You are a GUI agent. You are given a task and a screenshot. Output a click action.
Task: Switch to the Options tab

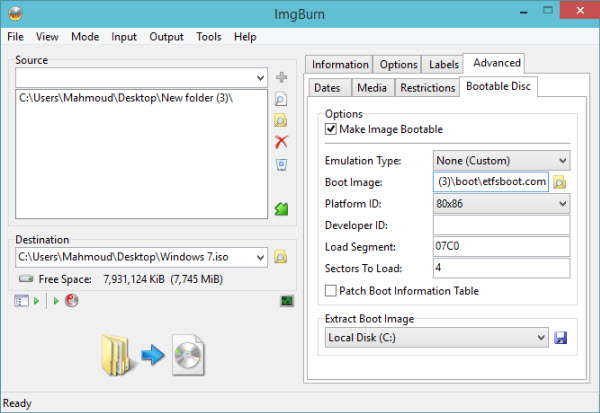coord(398,64)
